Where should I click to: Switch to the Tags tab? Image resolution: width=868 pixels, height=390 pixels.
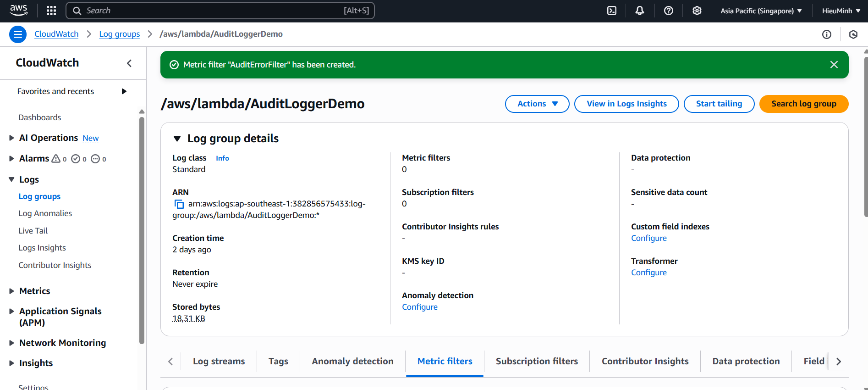point(278,361)
